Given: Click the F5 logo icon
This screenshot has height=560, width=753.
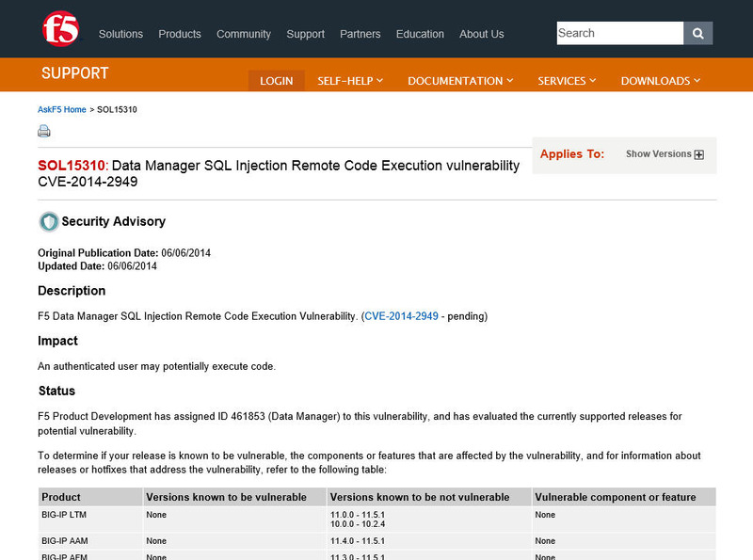Looking at the screenshot, I should click(x=59, y=31).
